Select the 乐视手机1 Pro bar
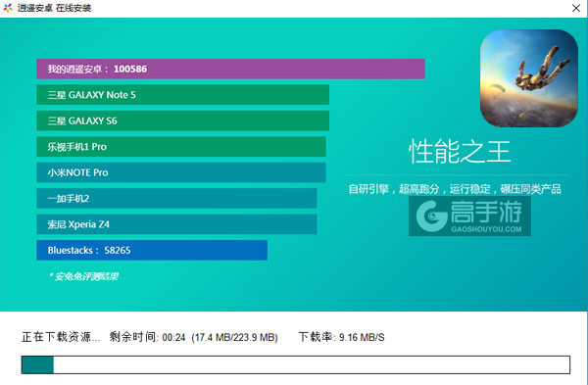This screenshot has height=385, width=588. (181, 147)
